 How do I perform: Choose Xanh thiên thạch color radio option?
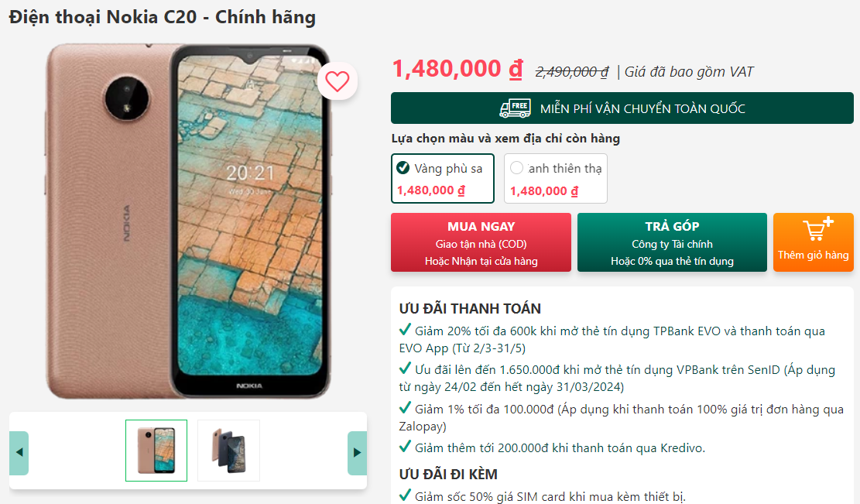(516, 168)
